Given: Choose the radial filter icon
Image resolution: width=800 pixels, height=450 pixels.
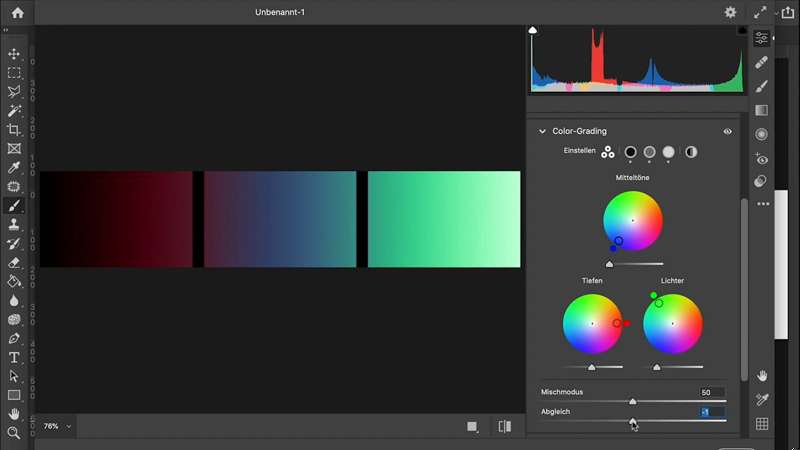Looking at the screenshot, I should [x=762, y=134].
